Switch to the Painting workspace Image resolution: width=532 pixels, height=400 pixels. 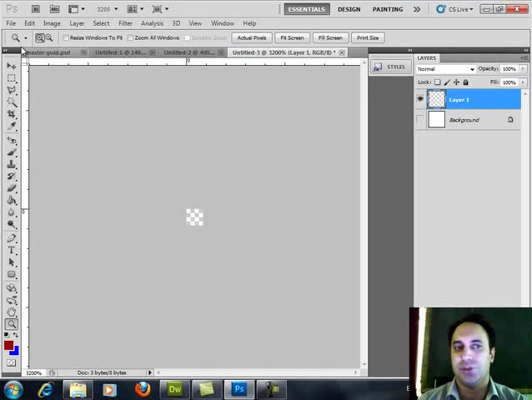(x=388, y=9)
